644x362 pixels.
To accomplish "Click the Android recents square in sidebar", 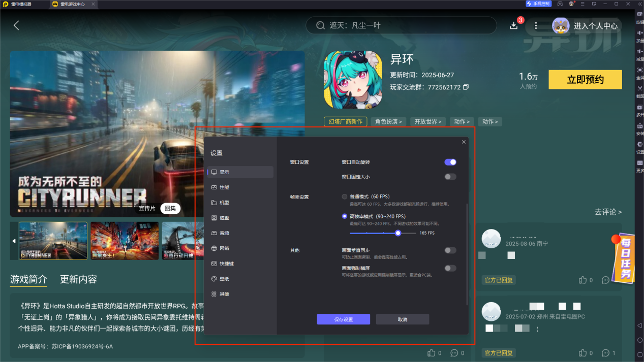I will click(x=640, y=354).
